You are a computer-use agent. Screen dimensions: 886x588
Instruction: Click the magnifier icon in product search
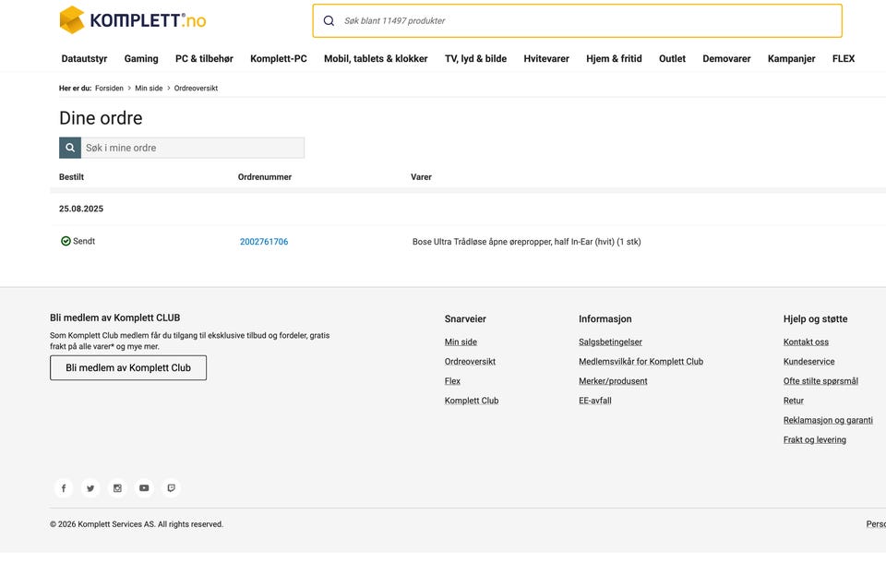pyautogui.click(x=329, y=21)
